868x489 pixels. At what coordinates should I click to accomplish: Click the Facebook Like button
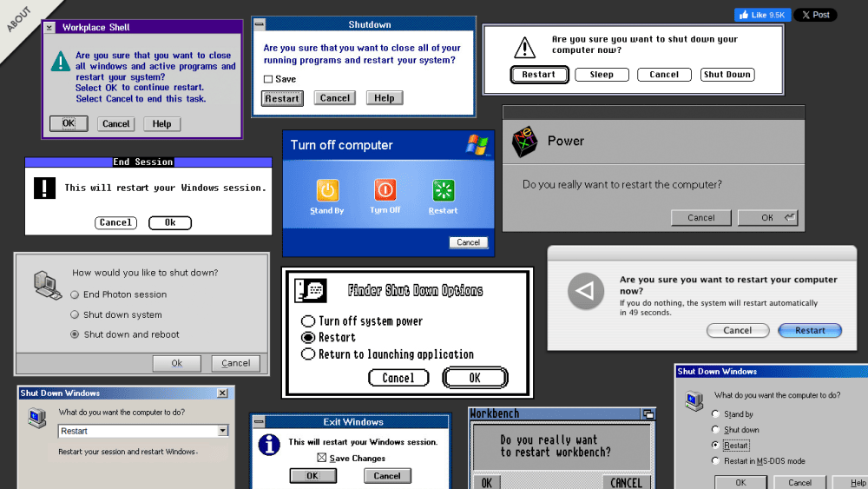pos(762,15)
